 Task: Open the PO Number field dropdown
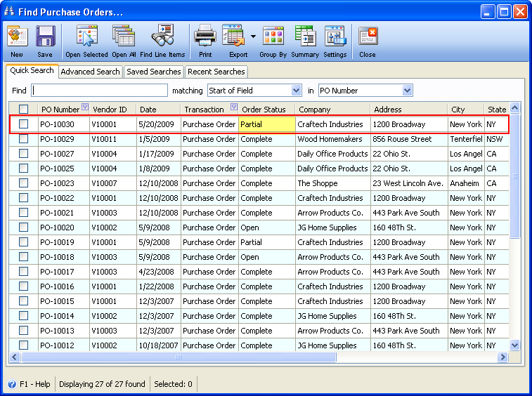[x=407, y=91]
